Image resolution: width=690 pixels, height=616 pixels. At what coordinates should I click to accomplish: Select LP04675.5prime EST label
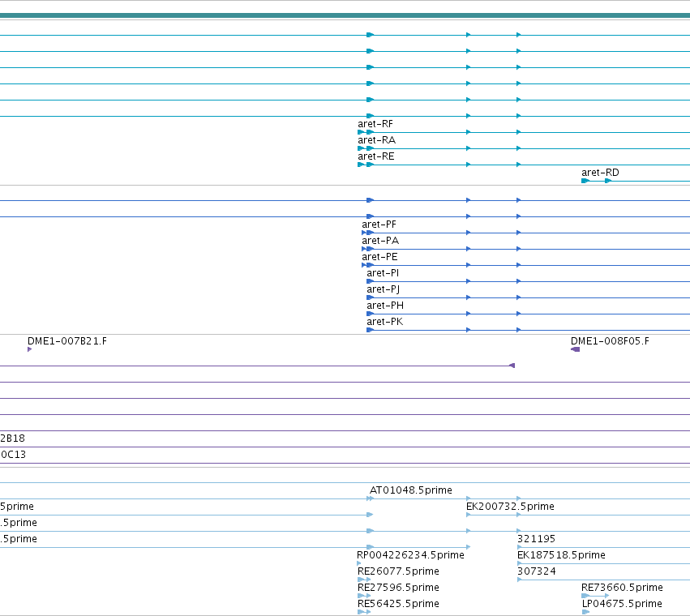622,604
